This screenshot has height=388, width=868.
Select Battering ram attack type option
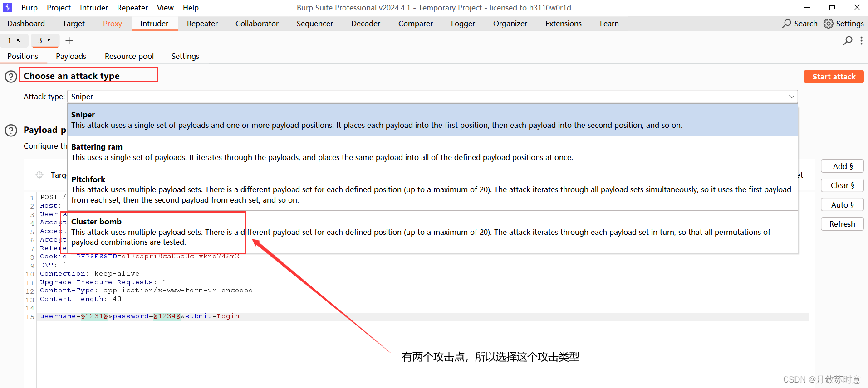pyautogui.click(x=432, y=152)
